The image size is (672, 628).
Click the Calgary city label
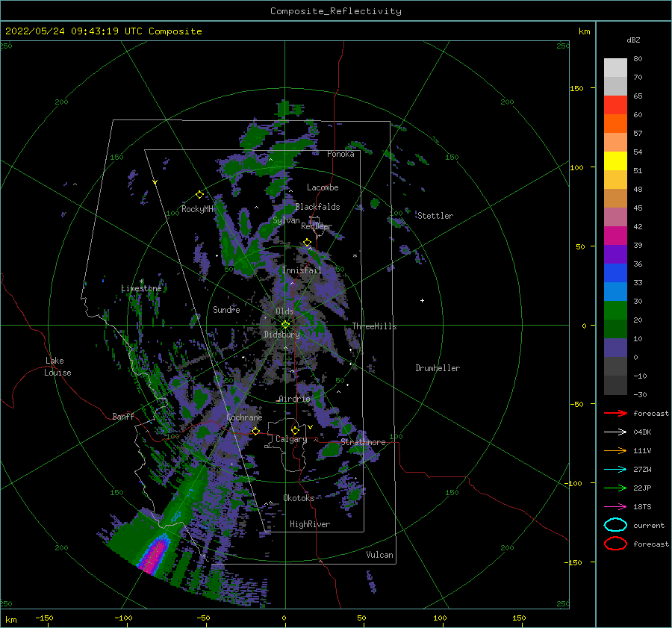(x=291, y=439)
